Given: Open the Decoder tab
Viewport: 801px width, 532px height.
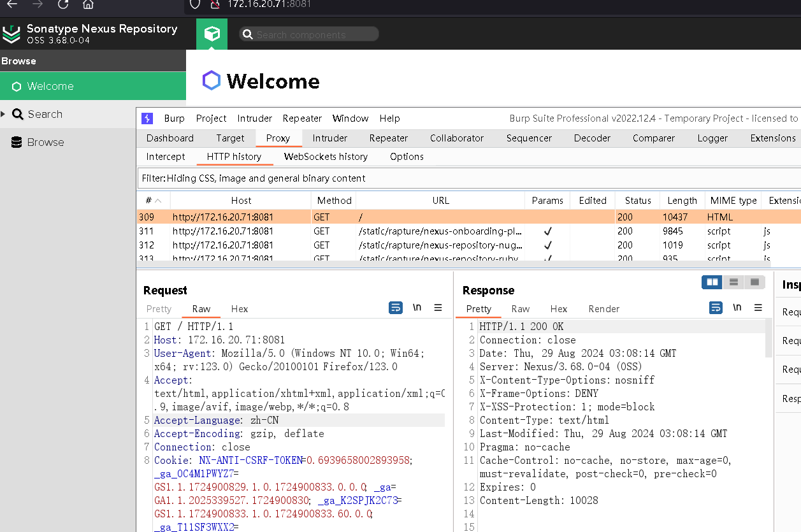Looking at the screenshot, I should (592, 138).
